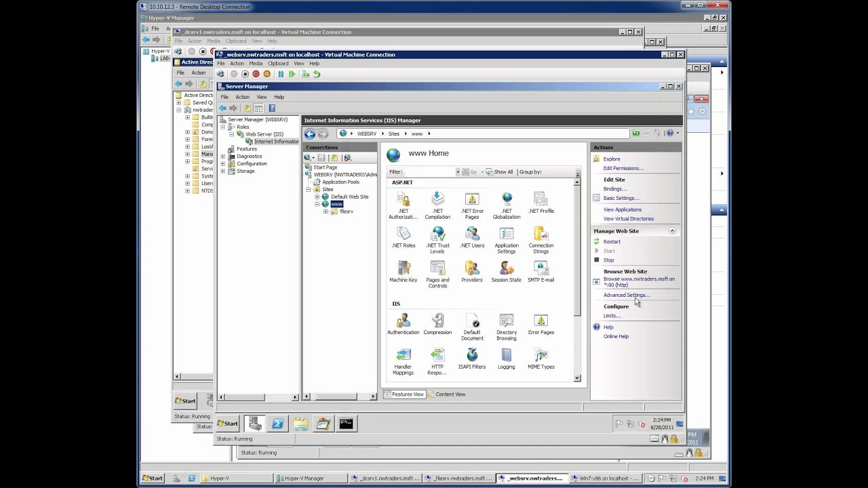
Task: Open the ISAPI Filters feature
Action: (472, 359)
